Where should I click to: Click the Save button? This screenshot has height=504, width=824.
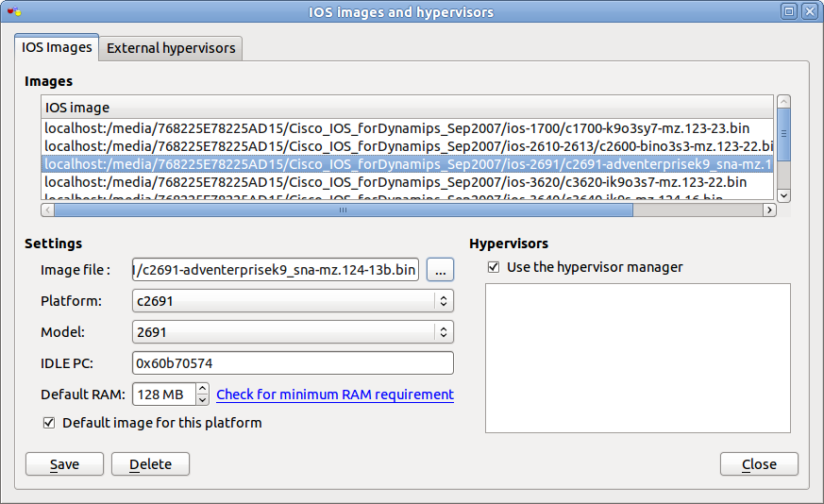(64, 464)
